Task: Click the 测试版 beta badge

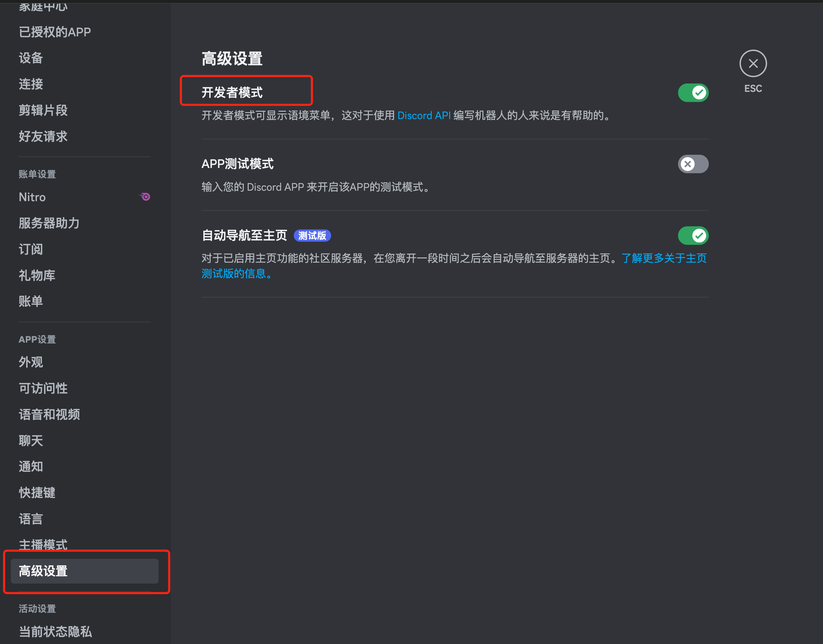Action: coord(312,236)
